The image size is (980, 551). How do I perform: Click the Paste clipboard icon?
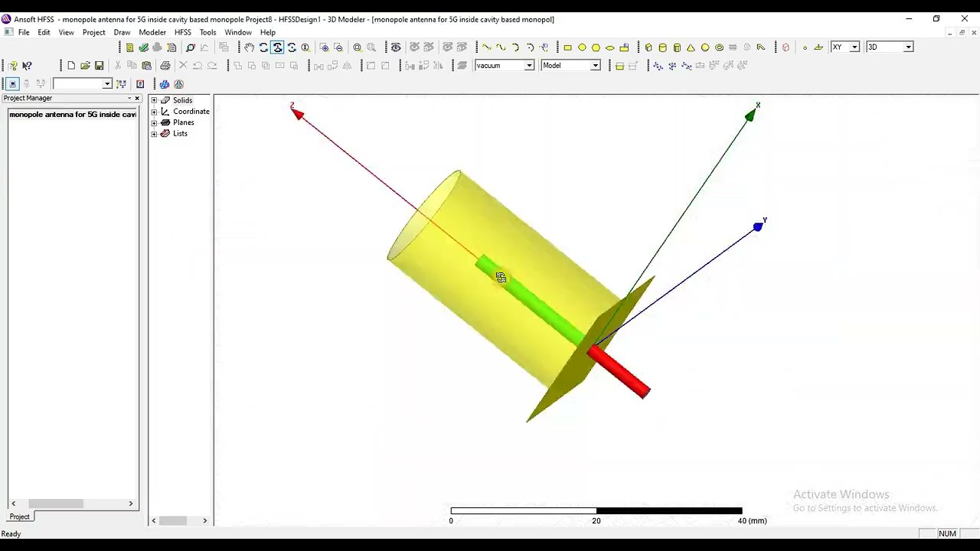point(146,66)
